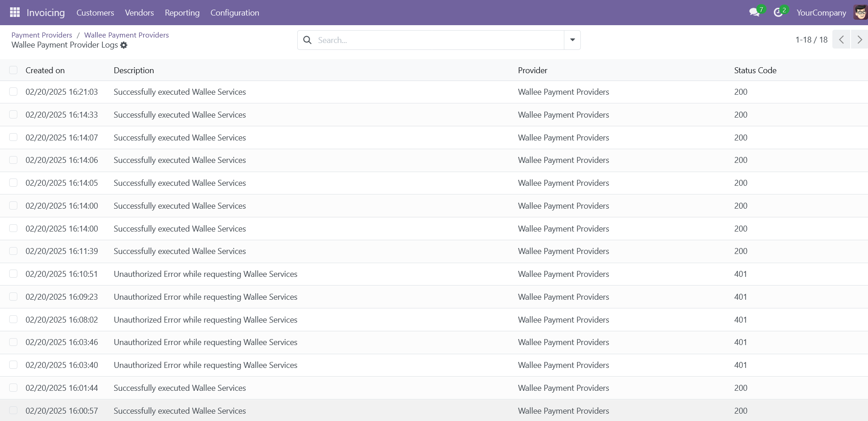Viewport: 868px width, 421px height.
Task: Click the Wallee Payment Providers breadcrumb link
Action: (126, 35)
